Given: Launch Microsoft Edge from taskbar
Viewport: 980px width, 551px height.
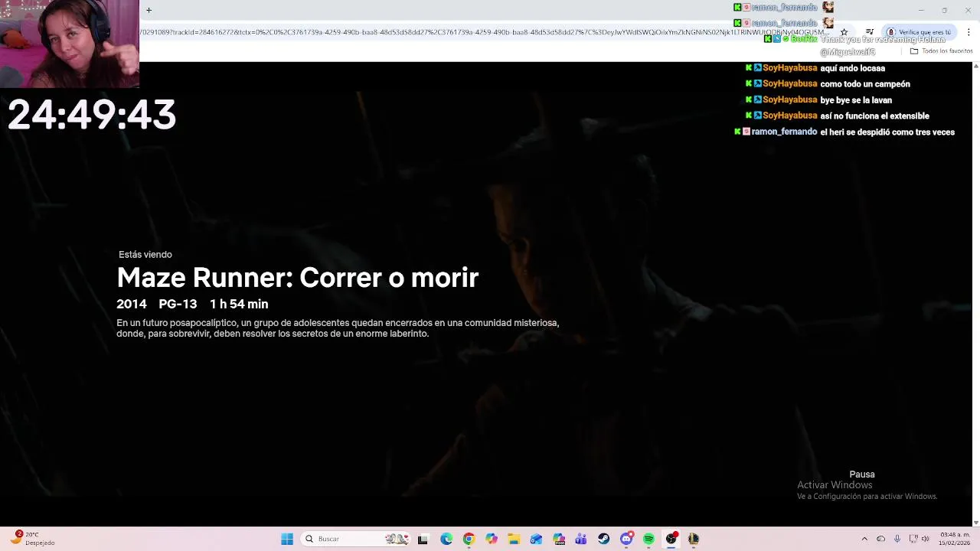Looking at the screenshot, I should 446,539.
